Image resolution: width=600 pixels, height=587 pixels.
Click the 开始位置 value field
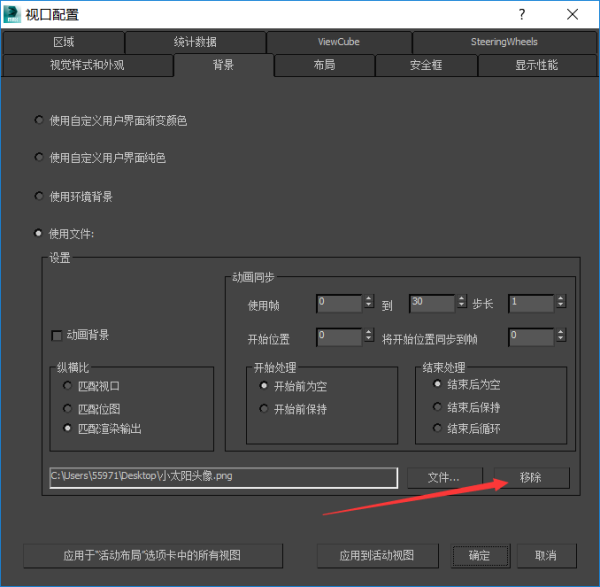[x=339, y=337]
